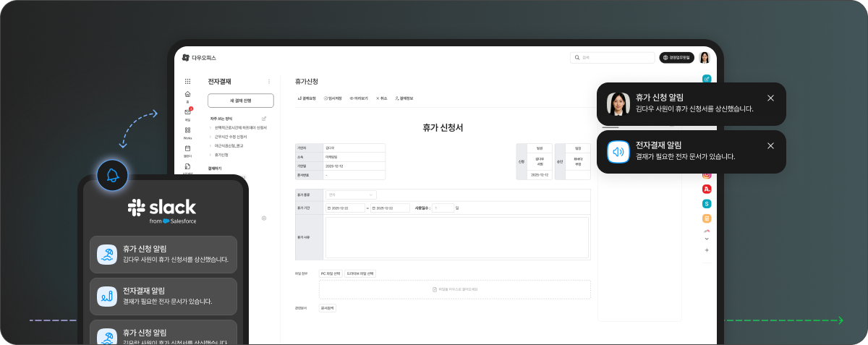Click the 2025-12-12 value in the 기안일 row
Viewport: 868px width, 345px height.
point(334,166)
